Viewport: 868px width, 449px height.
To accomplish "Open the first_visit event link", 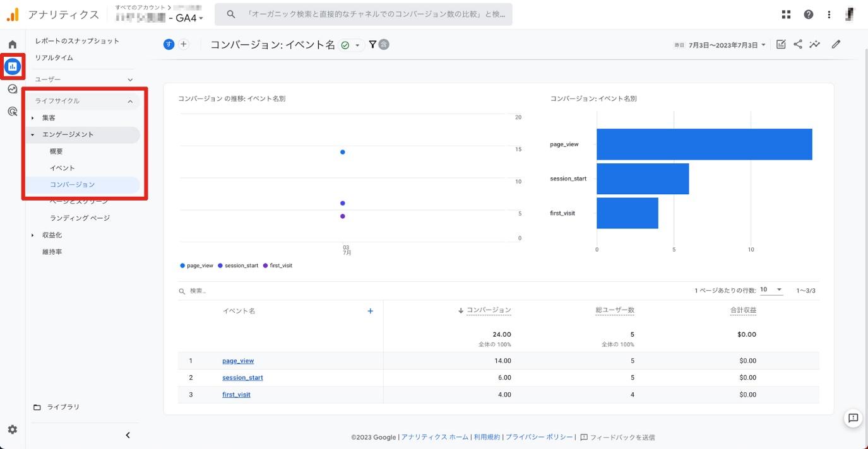I will tap(236, 395).
